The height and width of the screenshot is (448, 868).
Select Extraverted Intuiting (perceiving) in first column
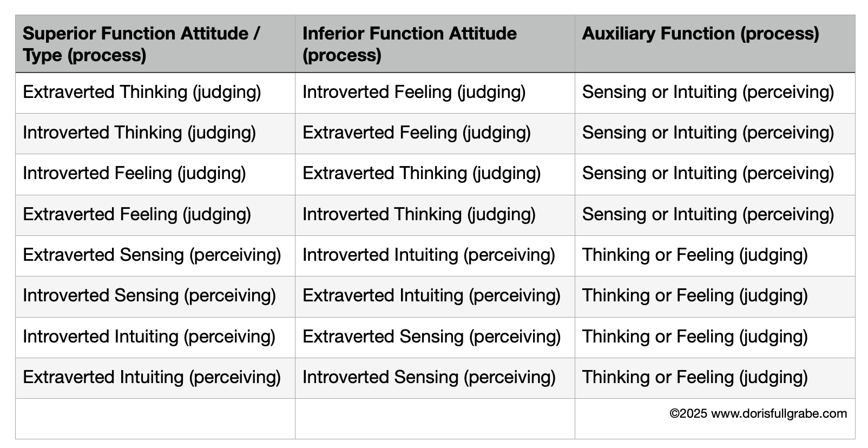(155, 378)
